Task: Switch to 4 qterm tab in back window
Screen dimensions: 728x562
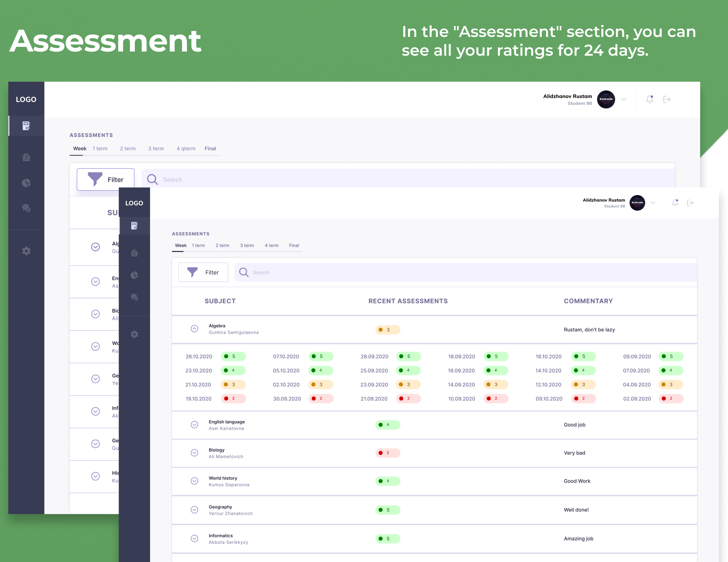Action: coord(186,148)
